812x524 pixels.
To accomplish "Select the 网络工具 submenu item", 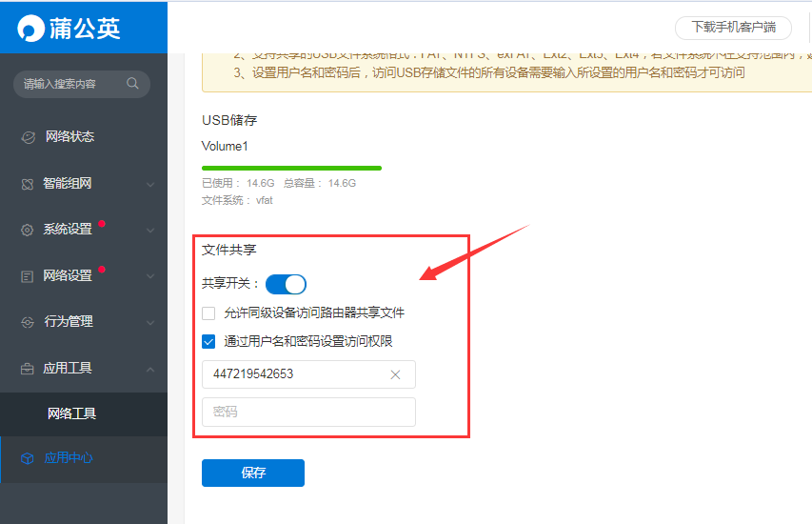I will [x=84, y=413].
